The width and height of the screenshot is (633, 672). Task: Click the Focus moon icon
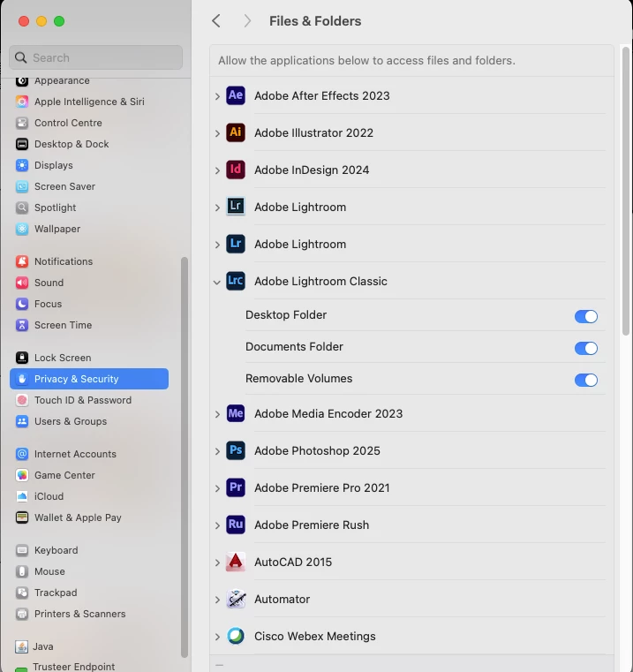tap(22, 304)
